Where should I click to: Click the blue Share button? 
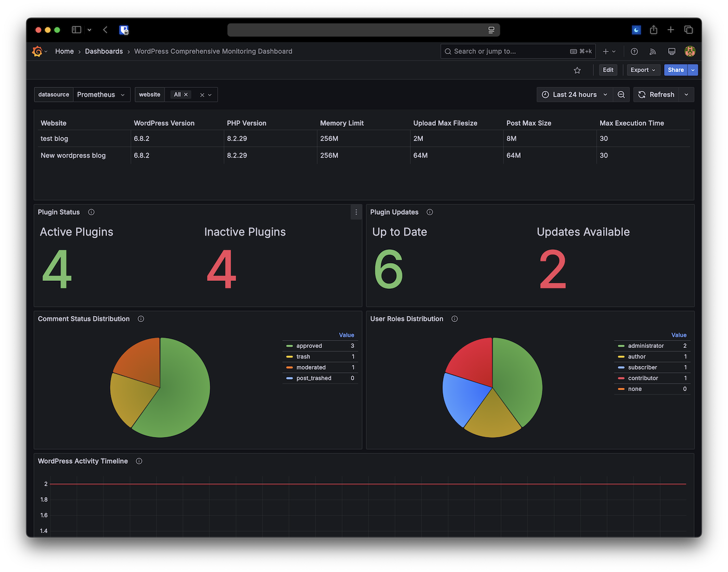click(675, 70)
